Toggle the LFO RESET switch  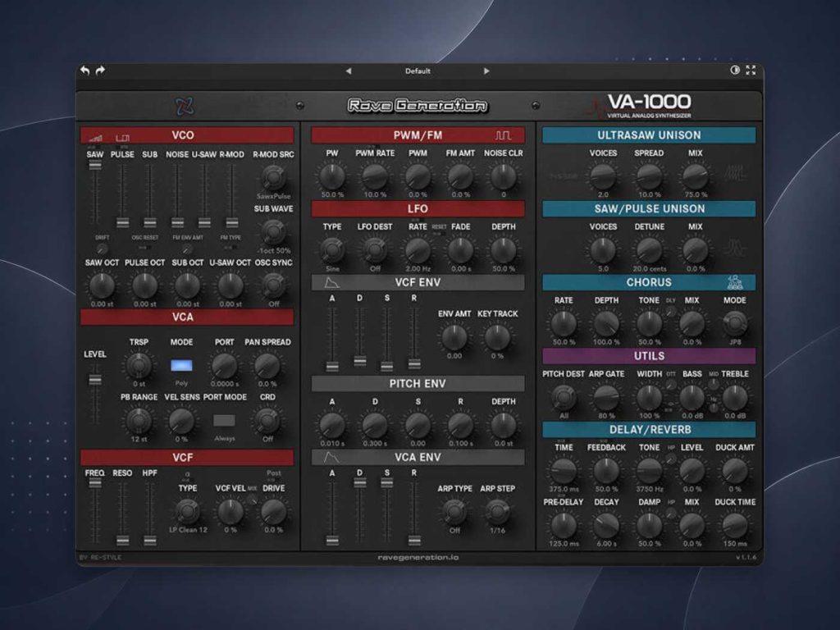pyautogui.click(x=438, y=234)
